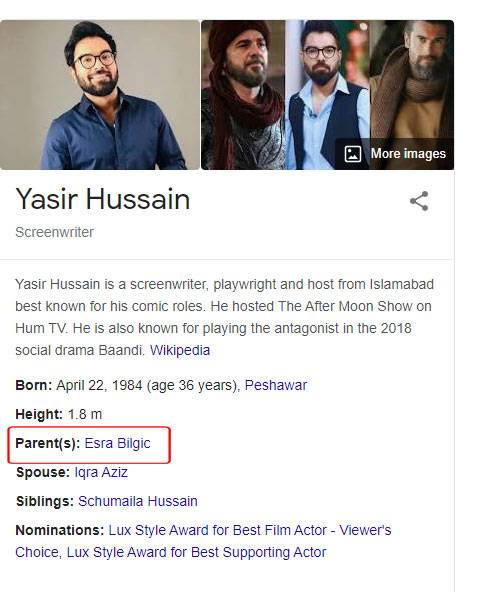Click the Screenwriter subtitle text
The image size is (477, 592).
pos(54,232)
